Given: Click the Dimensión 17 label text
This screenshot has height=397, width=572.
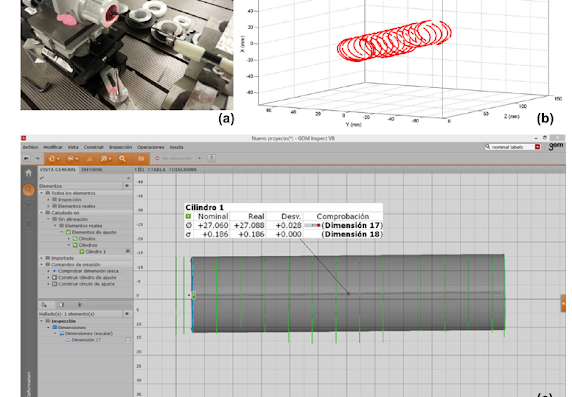Looking at the screenshot, I should pyautogui.click(x=352, y=225).
